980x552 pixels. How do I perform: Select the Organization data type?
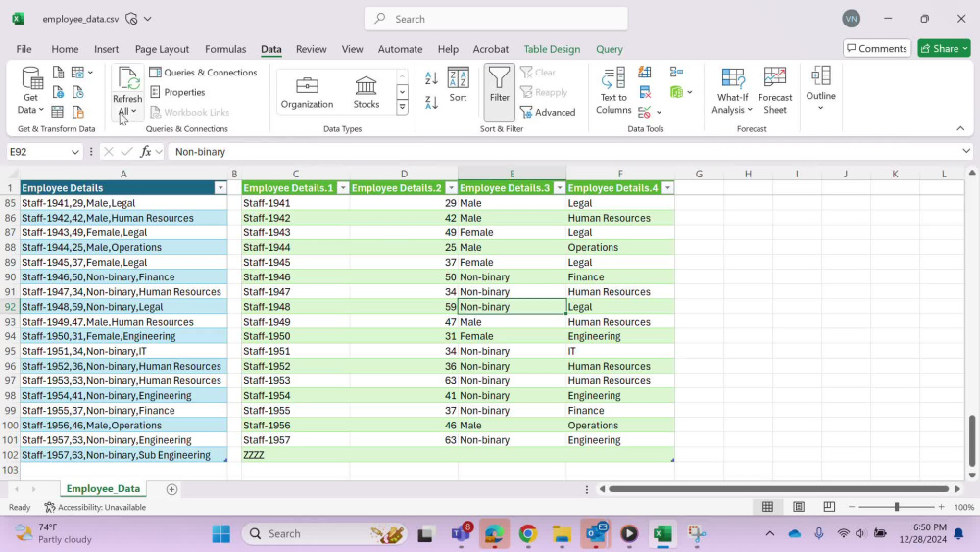point(307,91)
